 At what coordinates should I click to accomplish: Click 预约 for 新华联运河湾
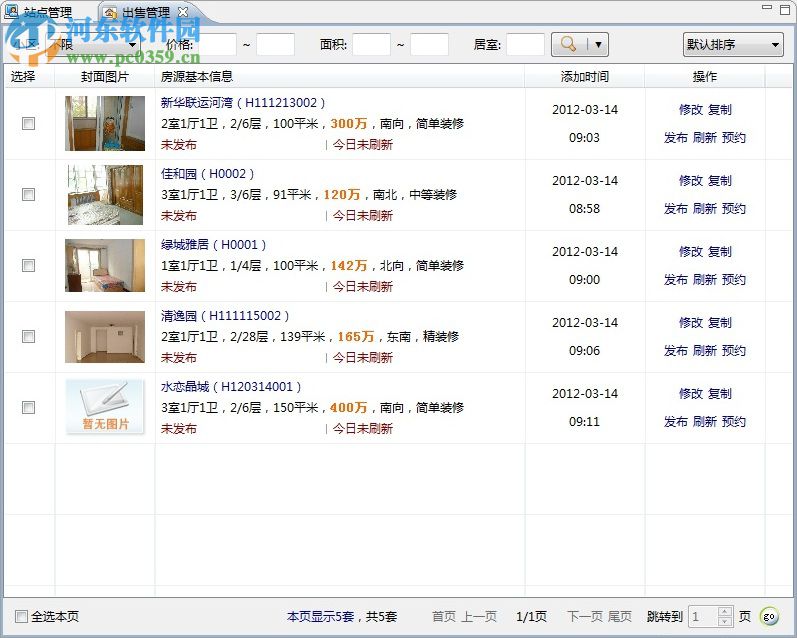(734, 138)
